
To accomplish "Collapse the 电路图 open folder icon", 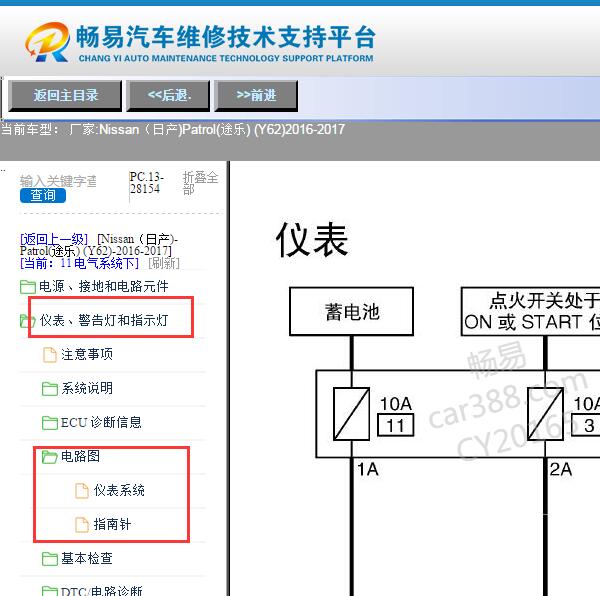I will (x=50, y=457).
